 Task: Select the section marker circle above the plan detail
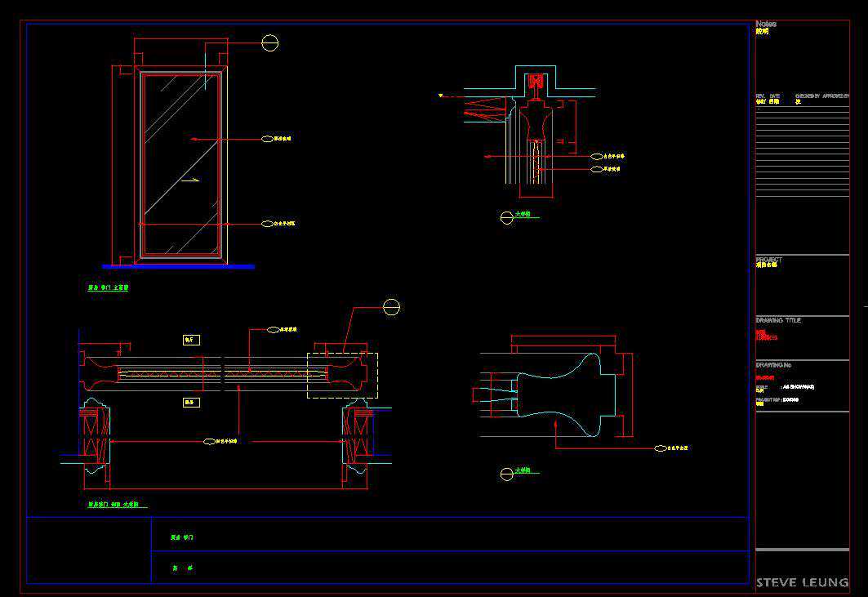pyautogui.click(x=391, y=307)
